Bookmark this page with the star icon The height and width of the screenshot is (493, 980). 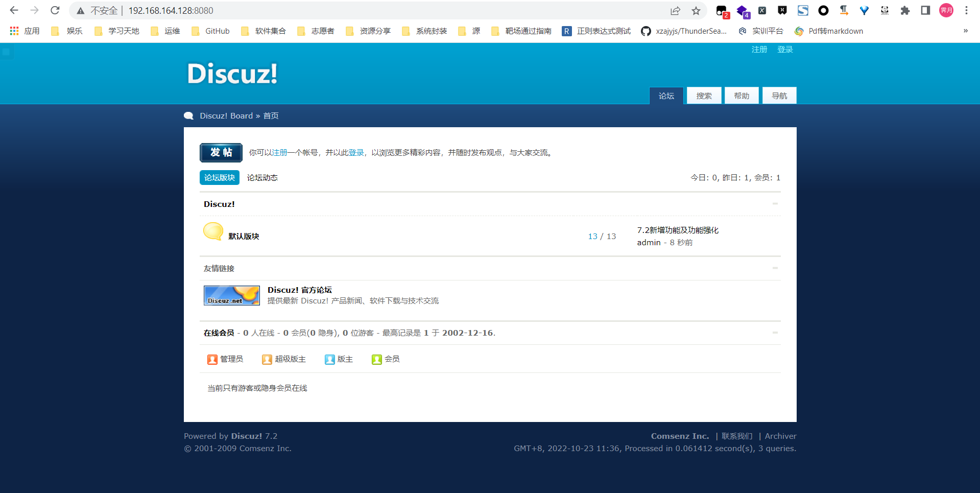[696, 11]
